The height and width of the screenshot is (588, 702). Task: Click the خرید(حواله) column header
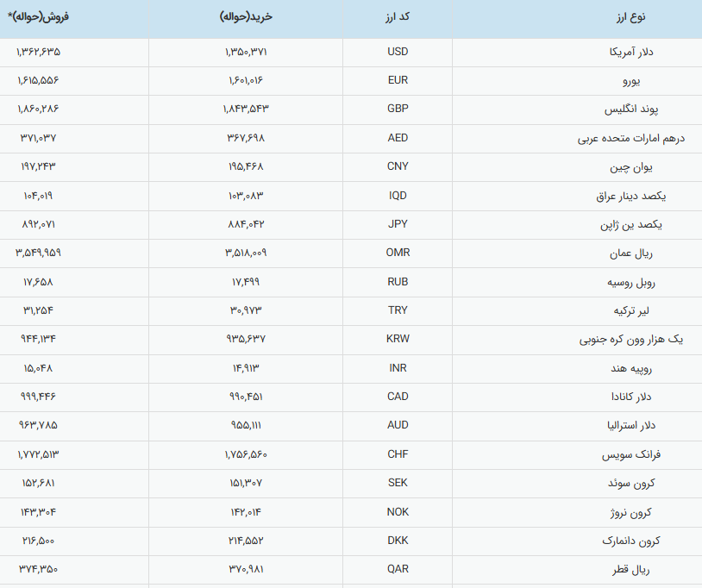pyautogui.click(x=246, y=16)
